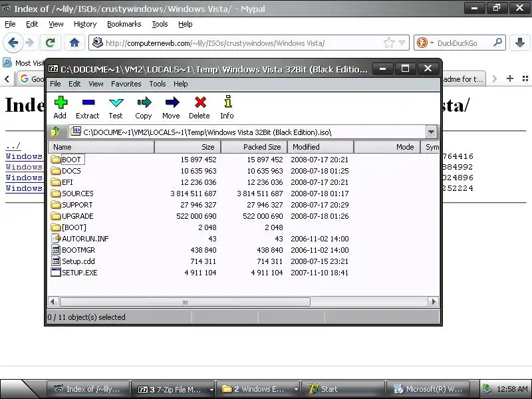Open 7-Zip Favorites menu
Viewport: 532px width, 399px height.
click(126, 84)
